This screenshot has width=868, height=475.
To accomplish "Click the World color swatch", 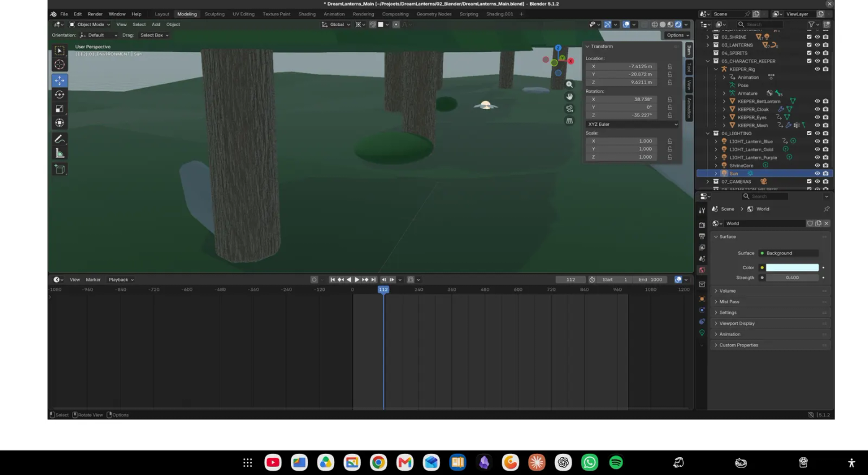I will 792,268.
